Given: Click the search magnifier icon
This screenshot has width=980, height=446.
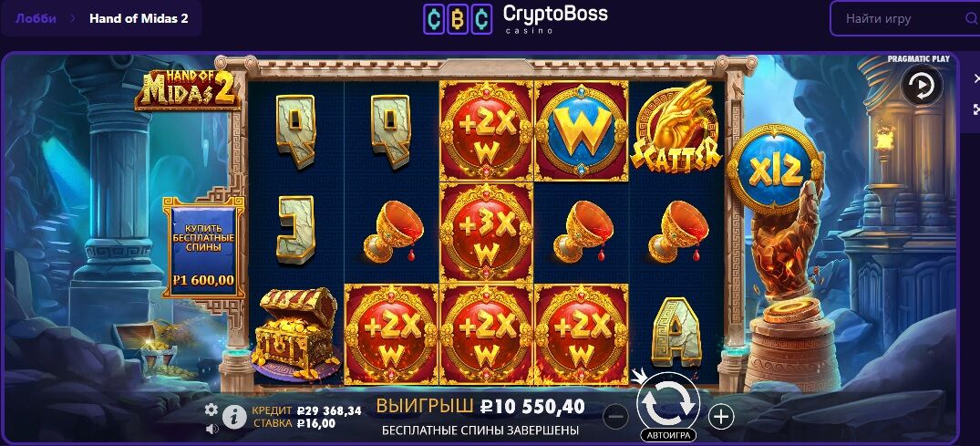Looking at the screenshot, I should pyautogui.click(x=971, y=18).
